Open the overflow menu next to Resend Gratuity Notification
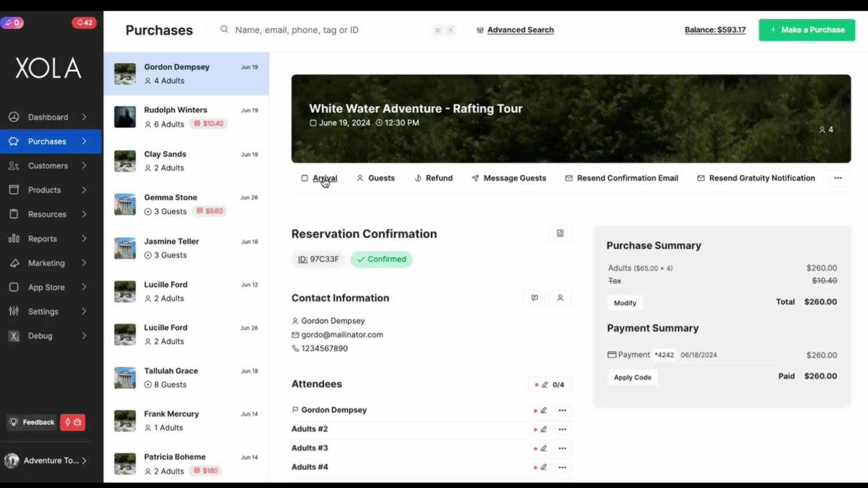The width and height of the screenshot is (868, 488). (x=838, y=178)
